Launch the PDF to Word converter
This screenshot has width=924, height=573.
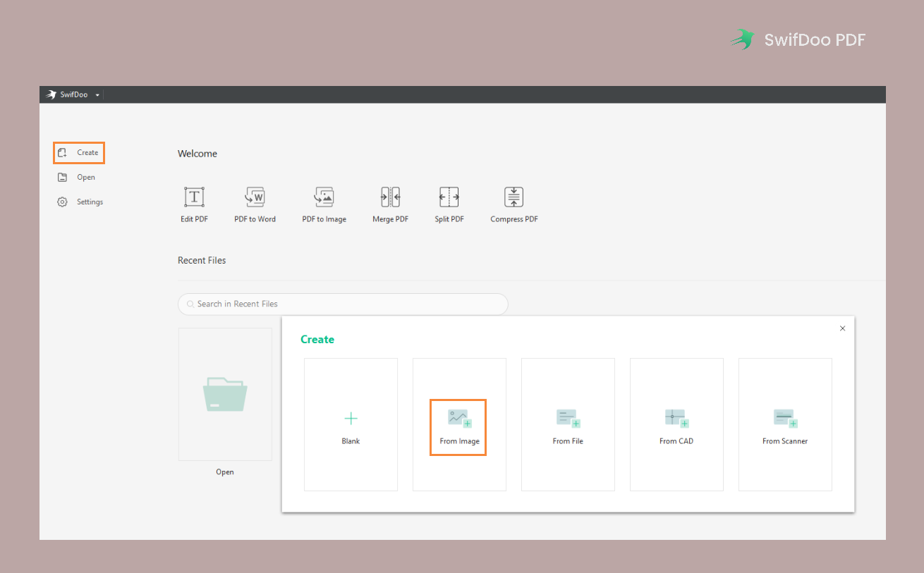click(255, 204)
